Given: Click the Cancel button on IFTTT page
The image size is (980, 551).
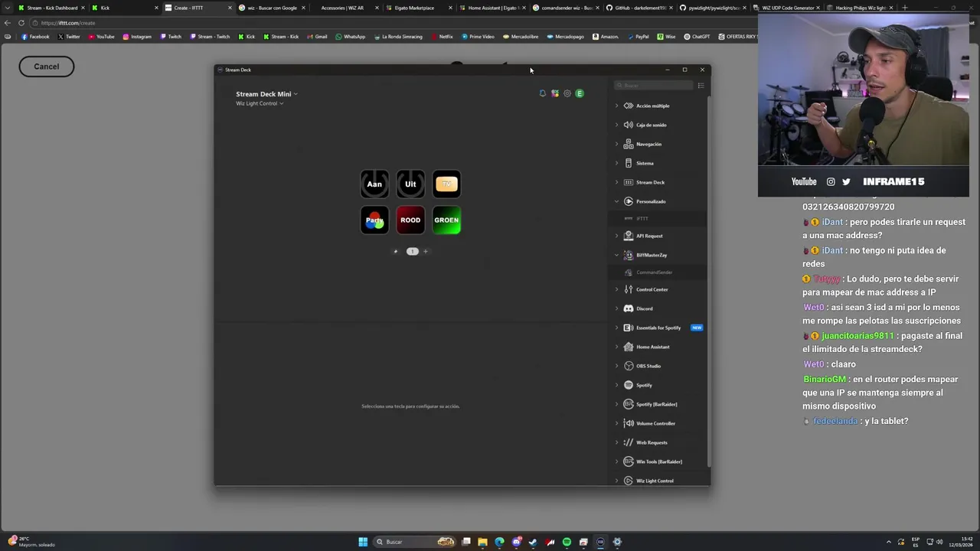Looking at the screenshot, I should (x=46, y=67).
